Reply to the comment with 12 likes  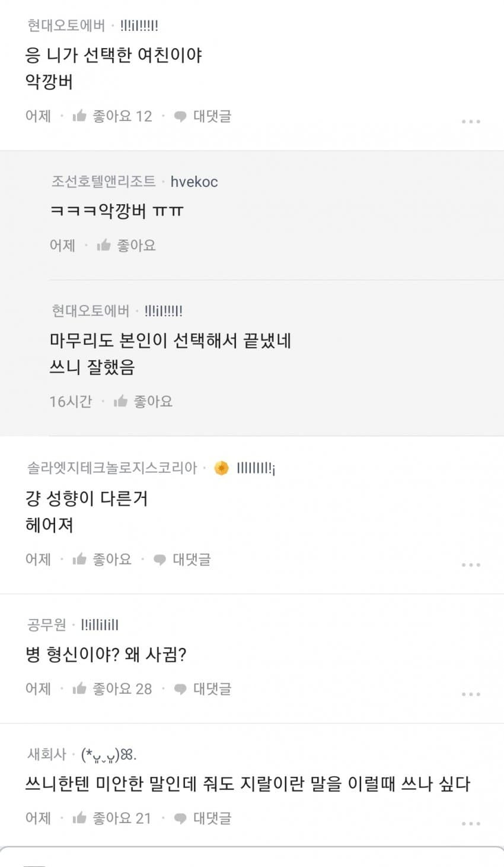coord(203,116)
